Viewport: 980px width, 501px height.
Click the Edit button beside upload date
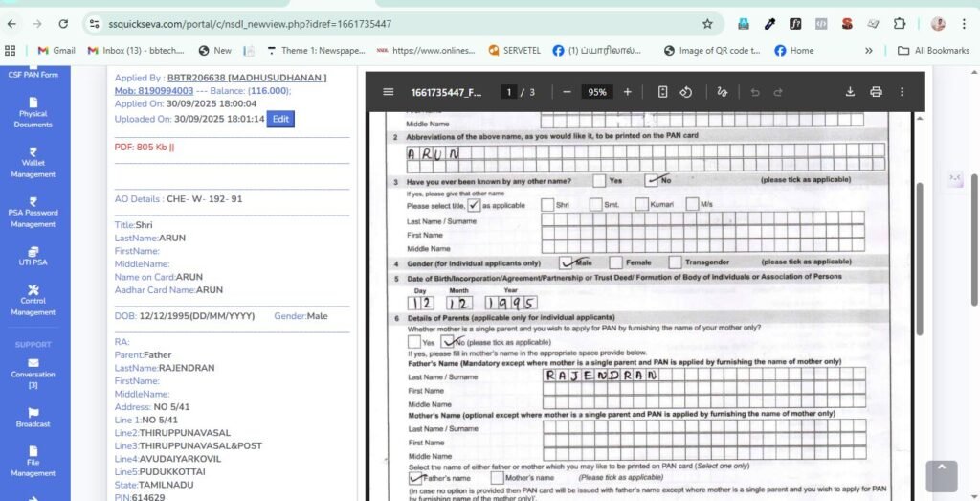[280, 119]
